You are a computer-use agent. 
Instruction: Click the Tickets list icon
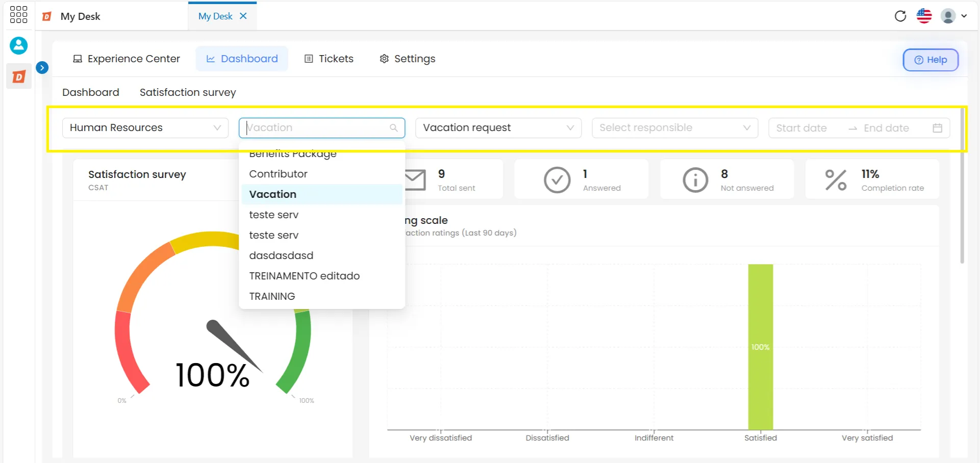coord(309,59)
